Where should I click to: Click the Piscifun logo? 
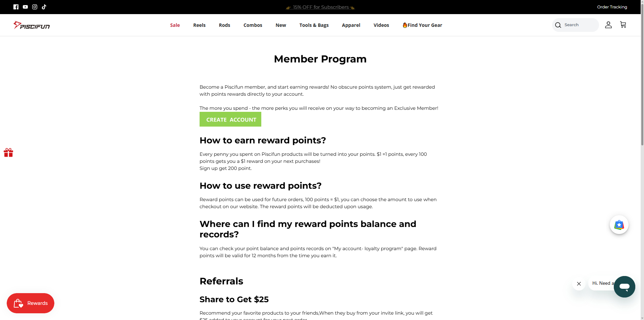32,25
